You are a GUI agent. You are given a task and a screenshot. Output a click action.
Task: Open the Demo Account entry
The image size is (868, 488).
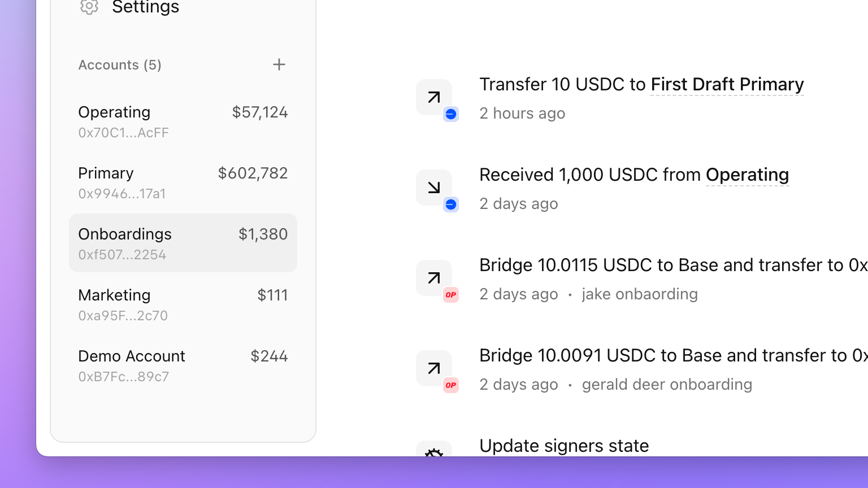pyautogui.click(x=183, y=365)
